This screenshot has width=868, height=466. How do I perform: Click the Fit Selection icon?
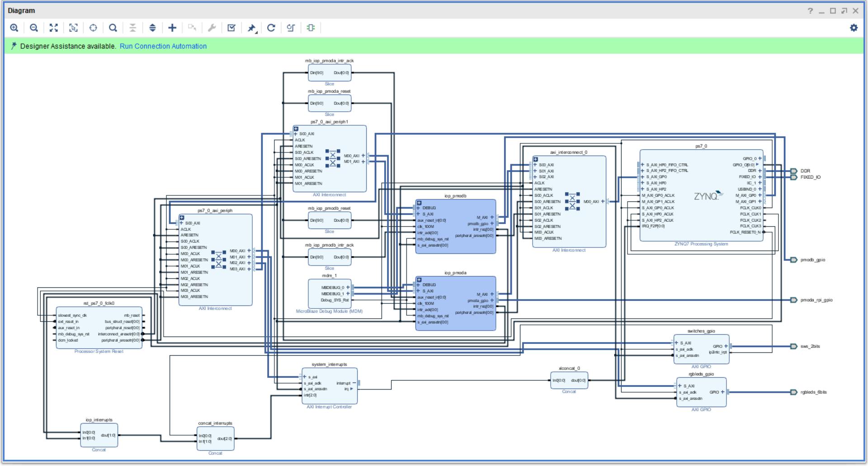click(x=73, y=28)
